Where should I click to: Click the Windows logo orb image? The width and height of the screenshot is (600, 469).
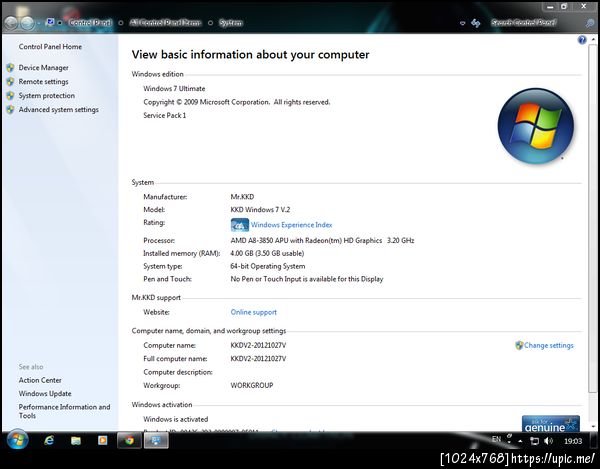click(536, 126)
